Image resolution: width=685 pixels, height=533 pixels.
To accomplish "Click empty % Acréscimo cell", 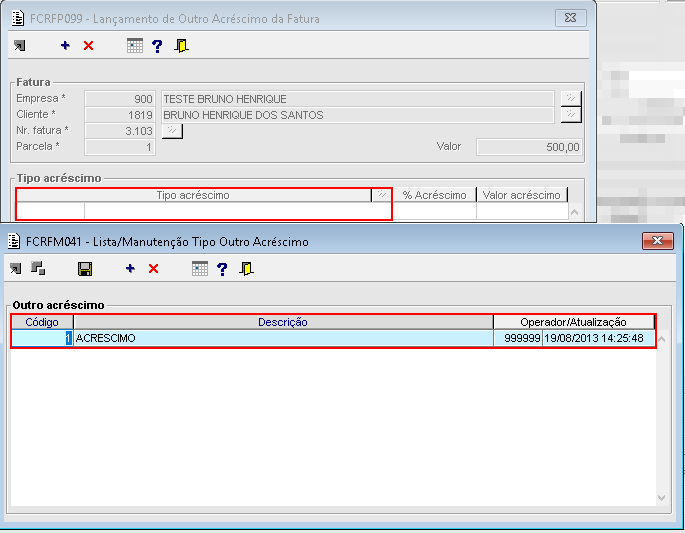I will (x=435, y=211).
